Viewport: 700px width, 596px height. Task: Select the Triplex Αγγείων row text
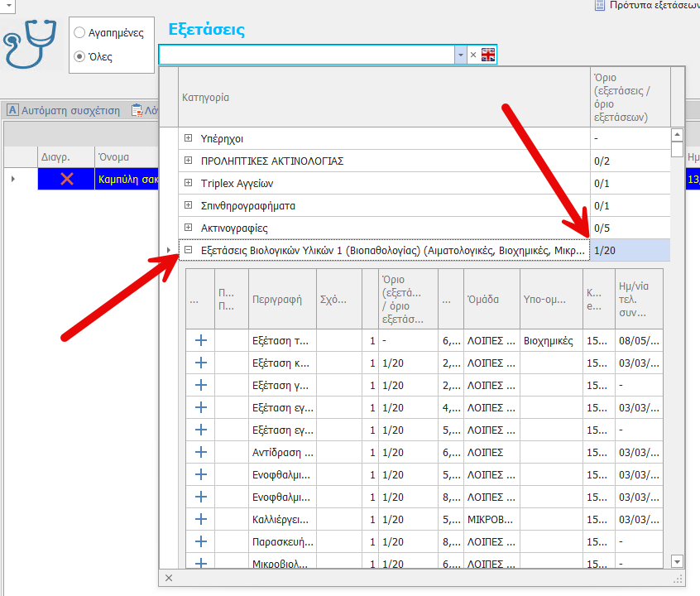click(237, 183)
